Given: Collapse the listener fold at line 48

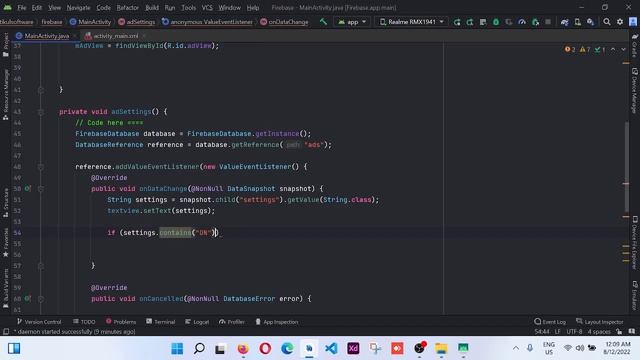Looking at the screenshot, I should pos(41,167).
